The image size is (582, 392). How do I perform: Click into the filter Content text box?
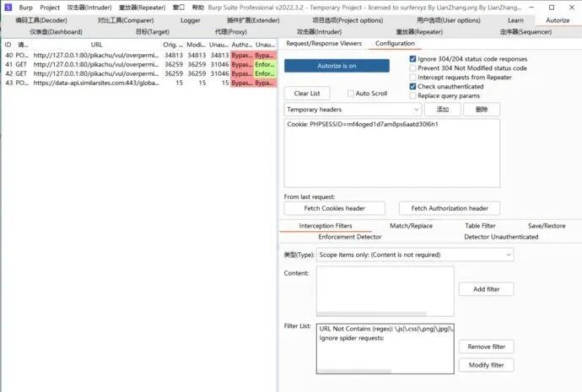point(385,289)
